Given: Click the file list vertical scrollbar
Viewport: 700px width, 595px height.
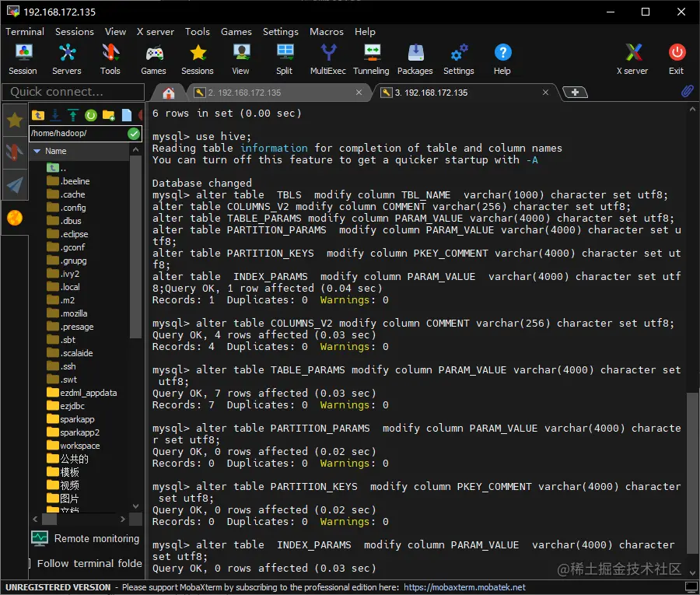Looking at the screenshot, I should (x=135, y=247).
